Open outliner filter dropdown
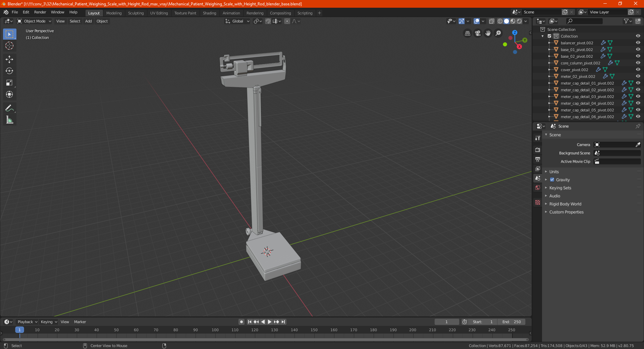Viewport: 644px width, 349px height. pos(628,21)
